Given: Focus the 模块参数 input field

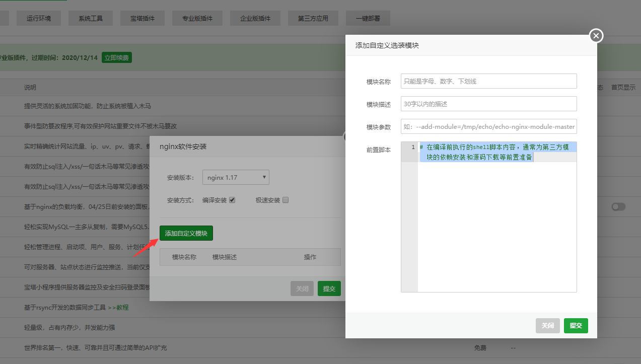Looking at the screenshot, I should 489,126.
